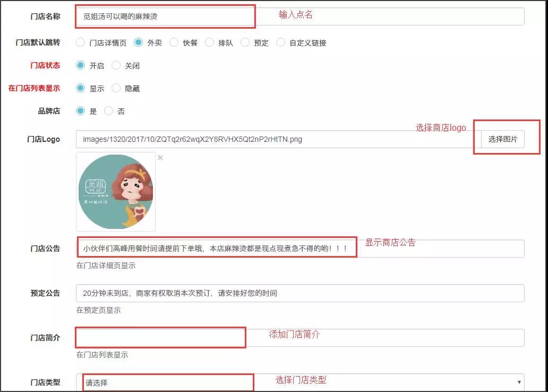Click the 门店名称 text input field
This screenshot has height=392, width=548.
300,16
